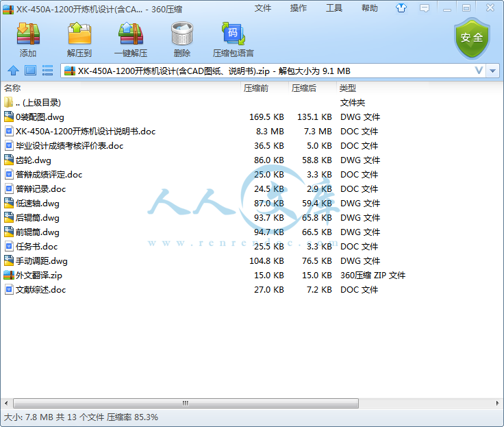Open the 文件 menu
This screenshot has width=504, height=427.
(262, 8)
